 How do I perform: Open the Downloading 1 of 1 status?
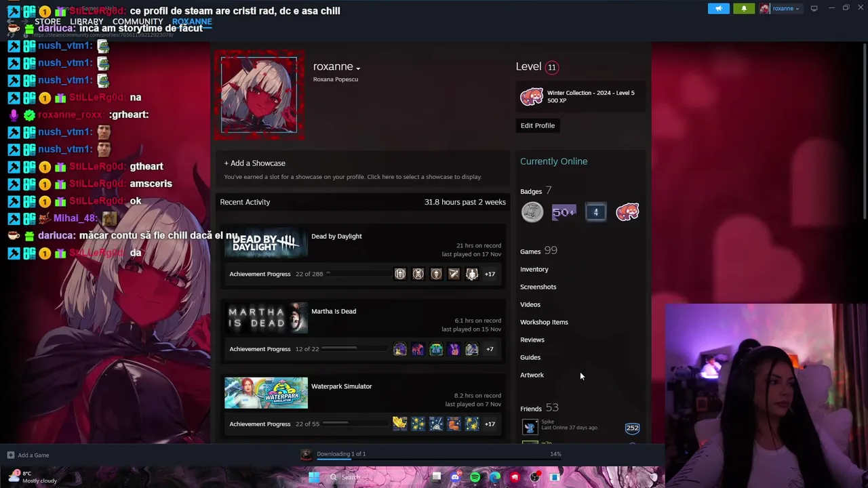point(341,454)
